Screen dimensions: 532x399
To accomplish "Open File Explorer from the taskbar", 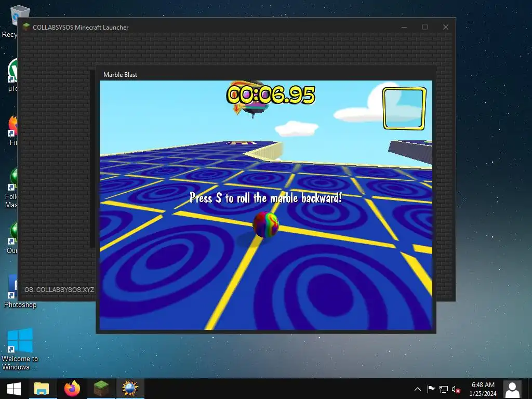I will tap(43, 389).
